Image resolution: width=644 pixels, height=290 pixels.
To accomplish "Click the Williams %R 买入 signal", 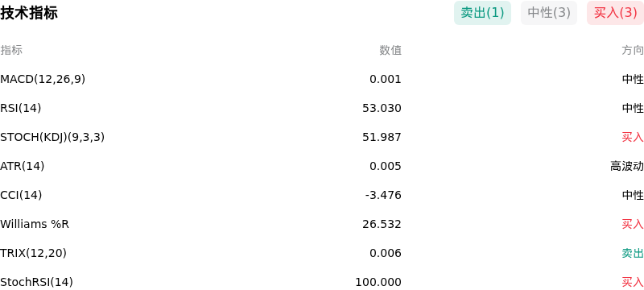I will [633, 224].
